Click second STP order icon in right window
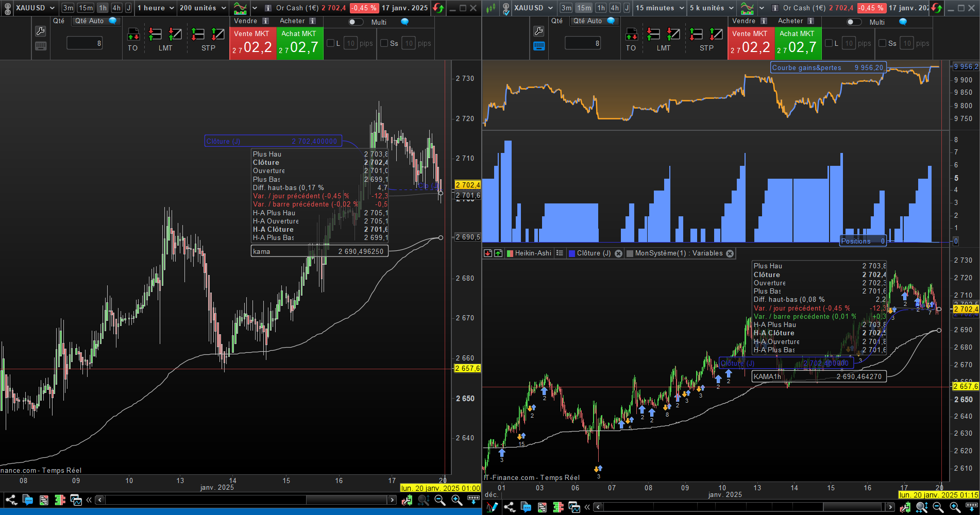The width and height of the screenshot is (980, 515). pyautogui.click(x=716, y=35)
